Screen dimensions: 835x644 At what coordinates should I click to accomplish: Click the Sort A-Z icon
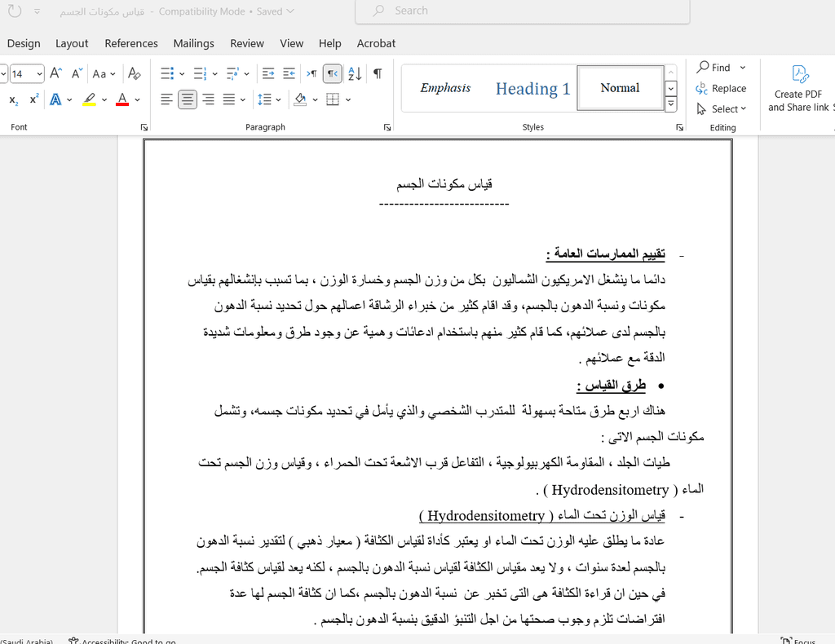[355, 73]
